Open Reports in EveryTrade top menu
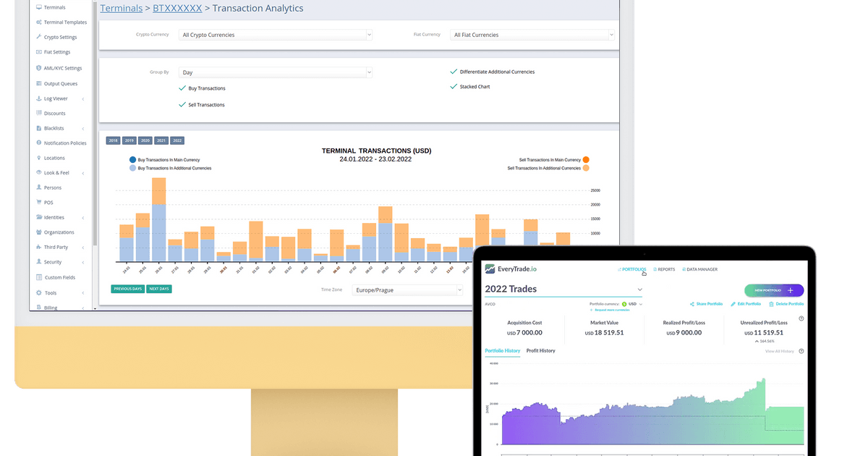This screenshot has width=868, height=456. pos(663,269)
